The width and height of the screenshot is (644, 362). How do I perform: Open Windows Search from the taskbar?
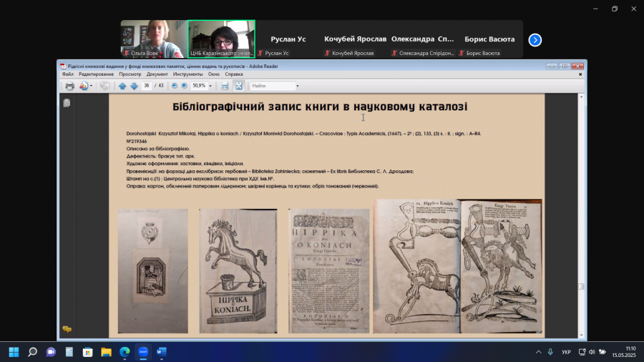tap(32, 352)
